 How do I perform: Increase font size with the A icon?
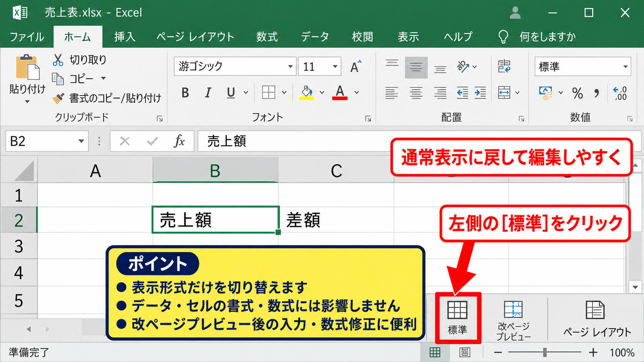356,67
